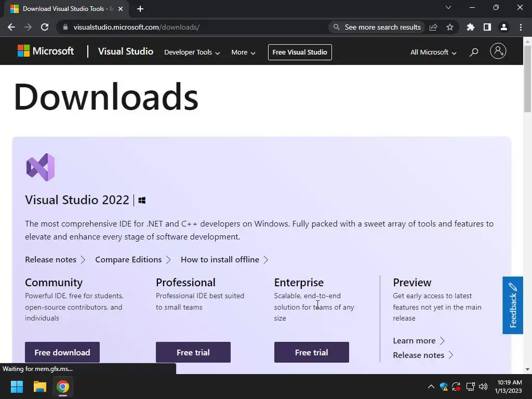Click Free trial for Professional
Image resolution: width=532 pixels, height=399 pixels.
[x=193, y=352]
